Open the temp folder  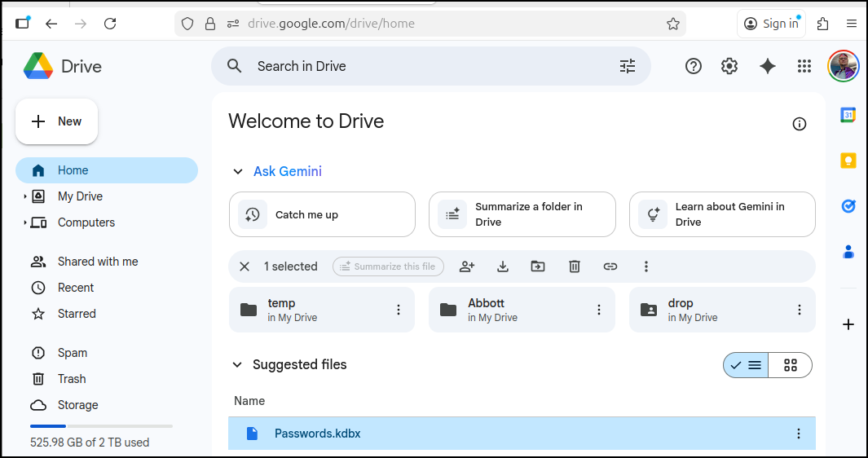[x=322, y=310]
